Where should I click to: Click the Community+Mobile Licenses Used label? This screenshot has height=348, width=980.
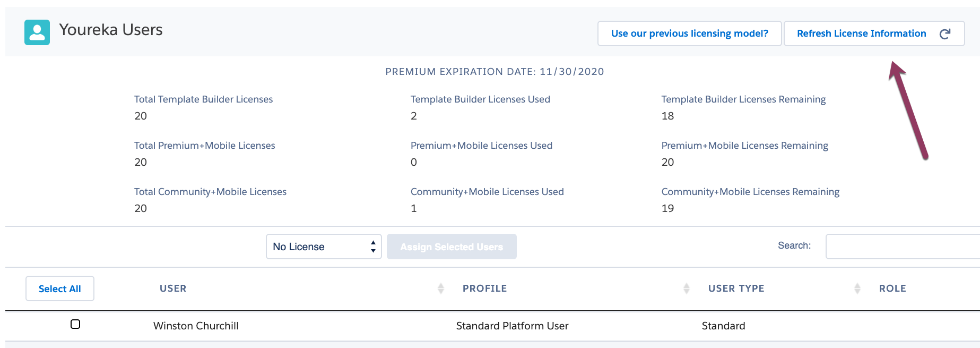point(487,192)
